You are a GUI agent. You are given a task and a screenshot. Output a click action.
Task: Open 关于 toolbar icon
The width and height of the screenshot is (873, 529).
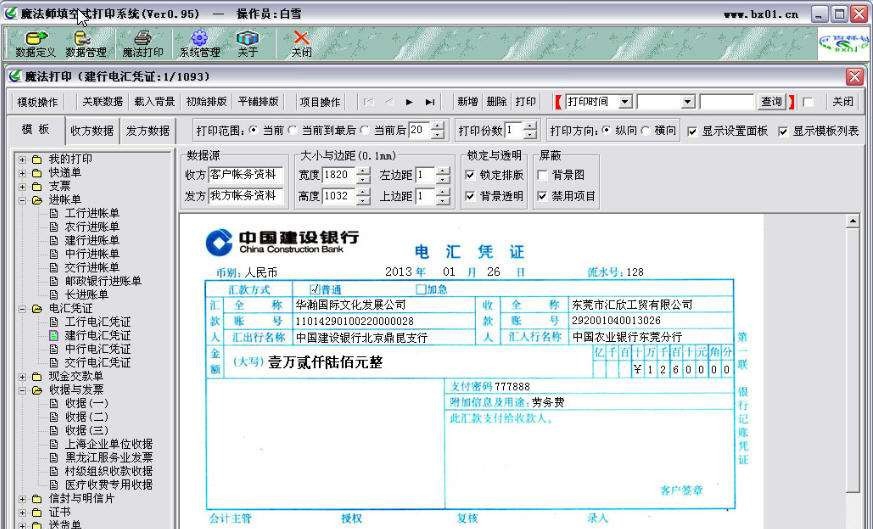point(247,44)
